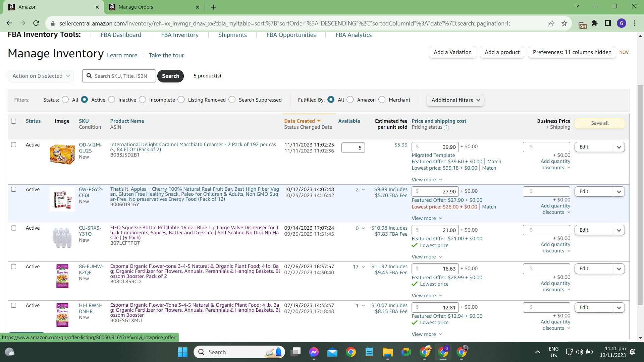Check the That's it. Fruit Bar row
644x362 pixels.
pos(13,189)
